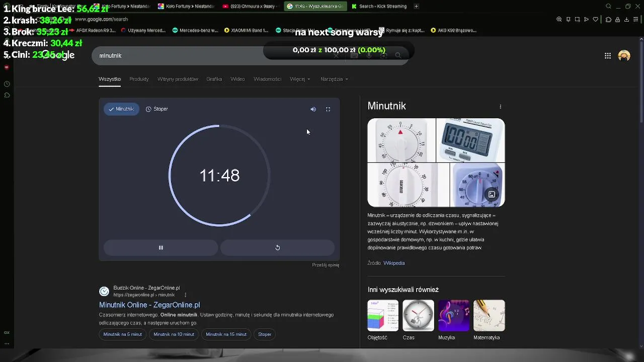Open more options for Minutnik knowledge panel
The image size is (644, 362).
[x=500, y=107]
